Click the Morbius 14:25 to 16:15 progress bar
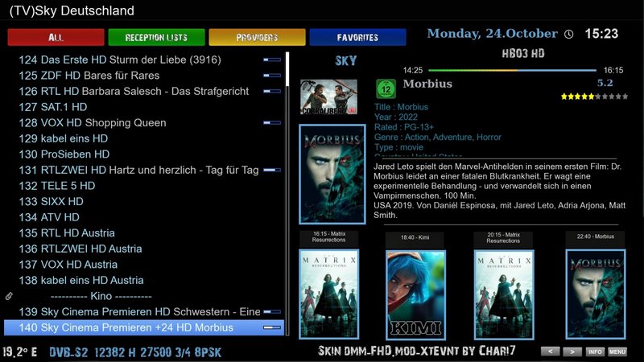 point(512,70)
